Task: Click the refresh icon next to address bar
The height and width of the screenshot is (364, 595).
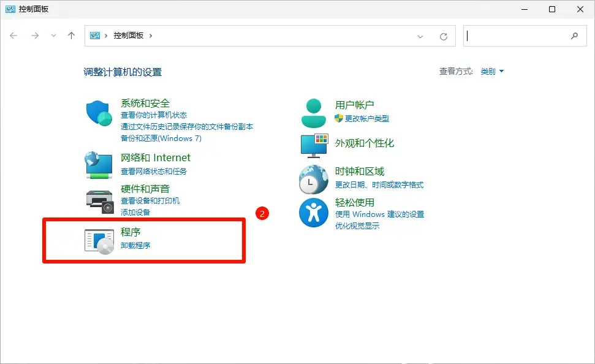Action: point(444,36)
